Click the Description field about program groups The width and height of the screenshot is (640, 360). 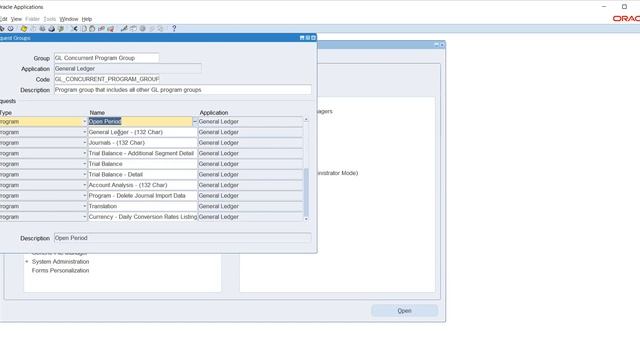(182, 90)
